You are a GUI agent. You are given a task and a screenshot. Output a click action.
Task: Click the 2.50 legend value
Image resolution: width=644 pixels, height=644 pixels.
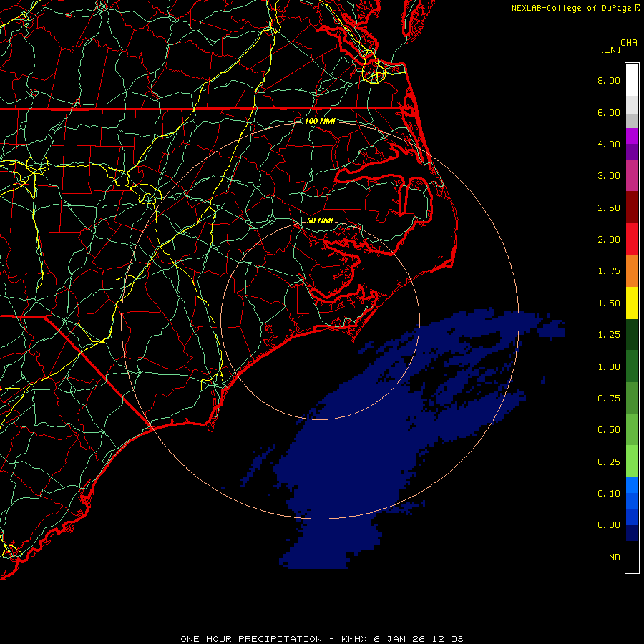[x=609, y=208]
